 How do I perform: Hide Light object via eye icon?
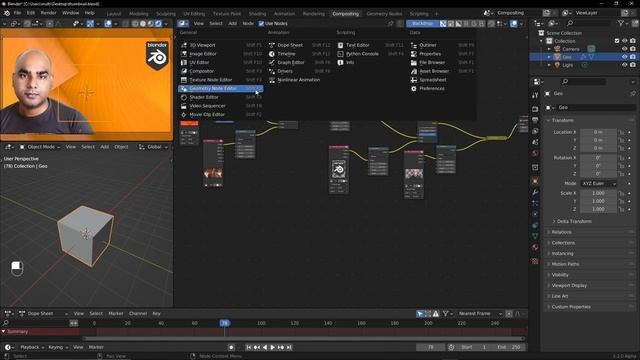[624, 65]
